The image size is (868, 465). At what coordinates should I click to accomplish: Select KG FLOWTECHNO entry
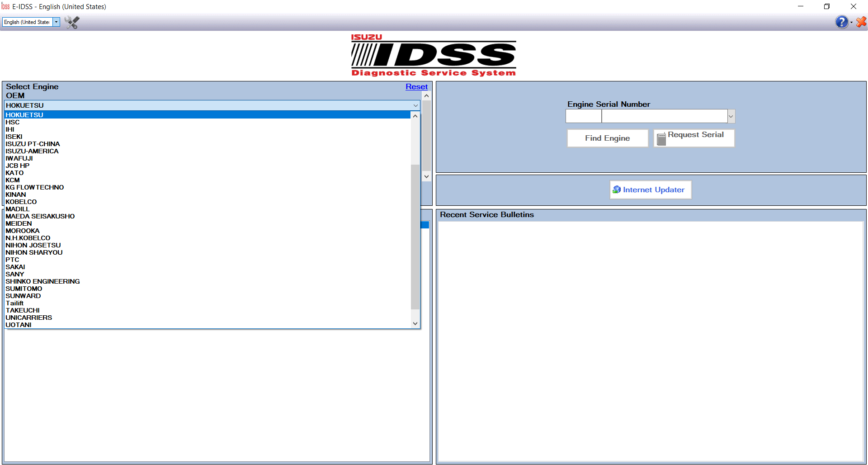coord(208,187)
